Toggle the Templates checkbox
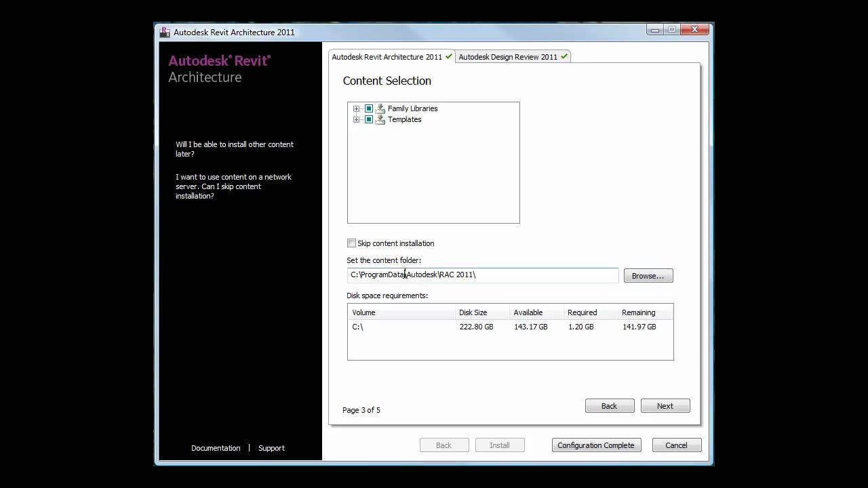 click(x=369, y=119)
